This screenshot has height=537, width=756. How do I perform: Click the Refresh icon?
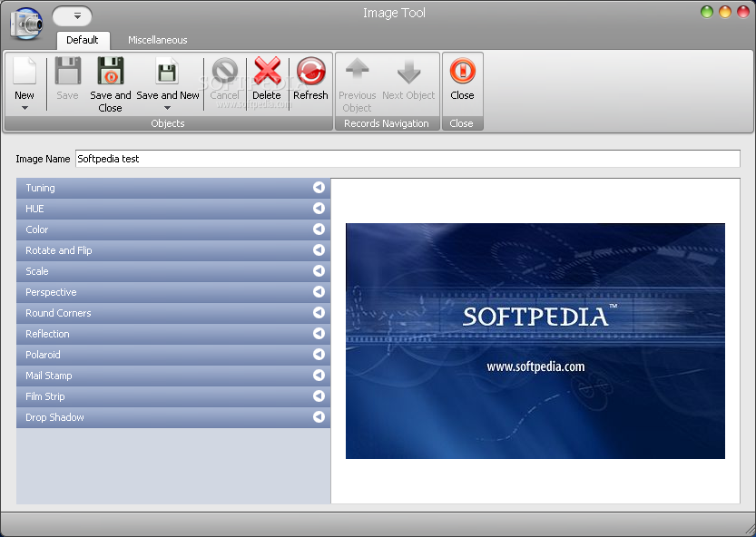click(311, 71)
